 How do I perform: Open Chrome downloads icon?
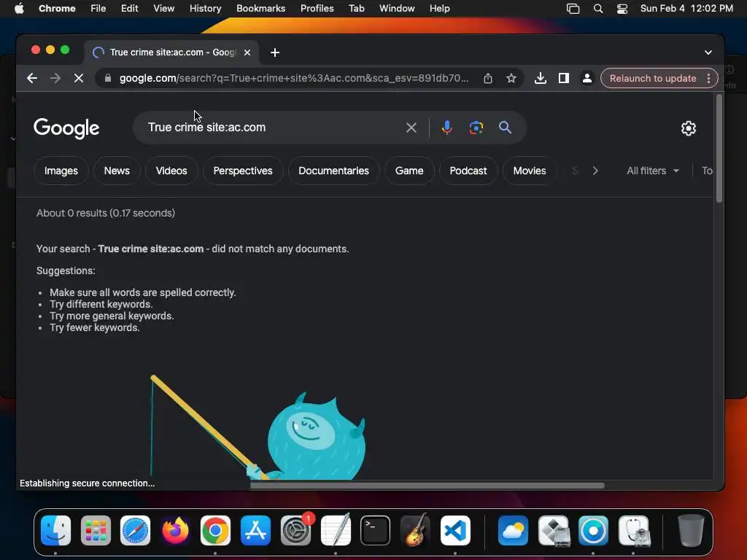(541, 78)
